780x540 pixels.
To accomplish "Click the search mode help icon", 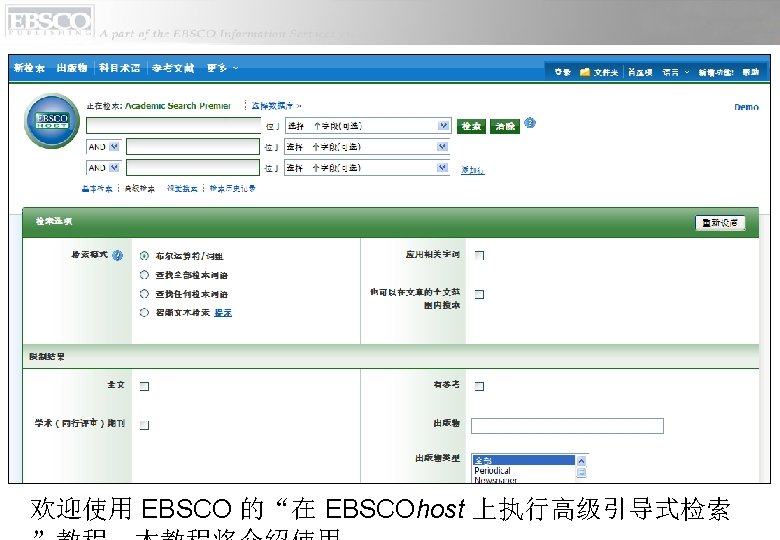I will [x=117, y=255].
